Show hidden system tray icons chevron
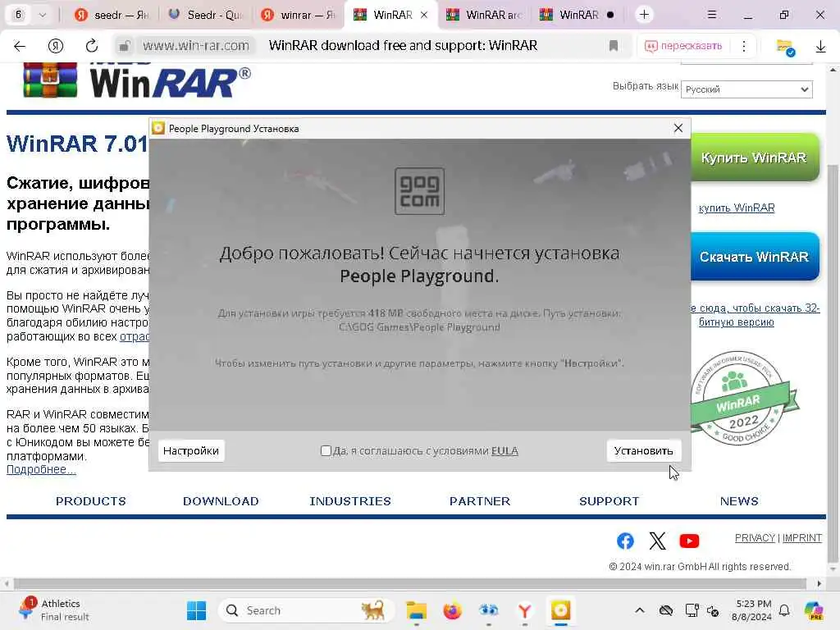 (640, 610)
